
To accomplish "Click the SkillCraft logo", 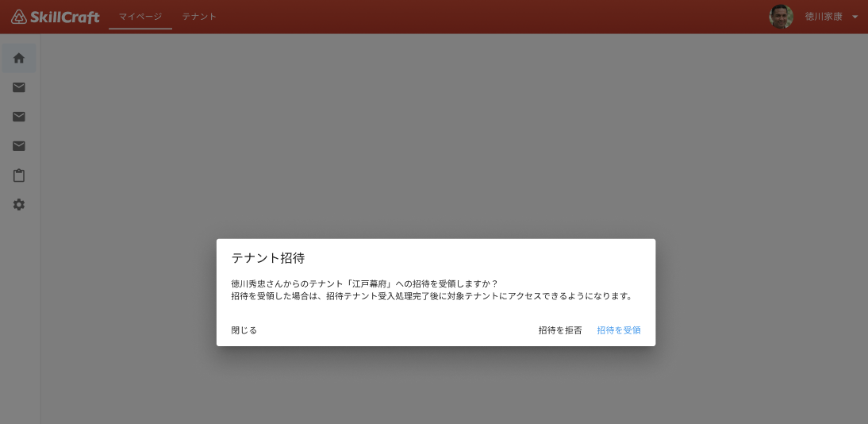I will (x=56, y=17).
